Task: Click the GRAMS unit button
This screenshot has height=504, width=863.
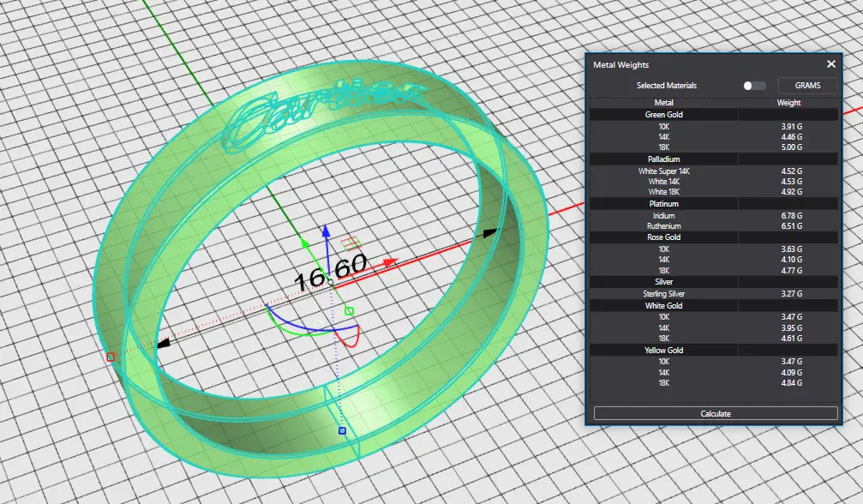Action: pos(807,86)
